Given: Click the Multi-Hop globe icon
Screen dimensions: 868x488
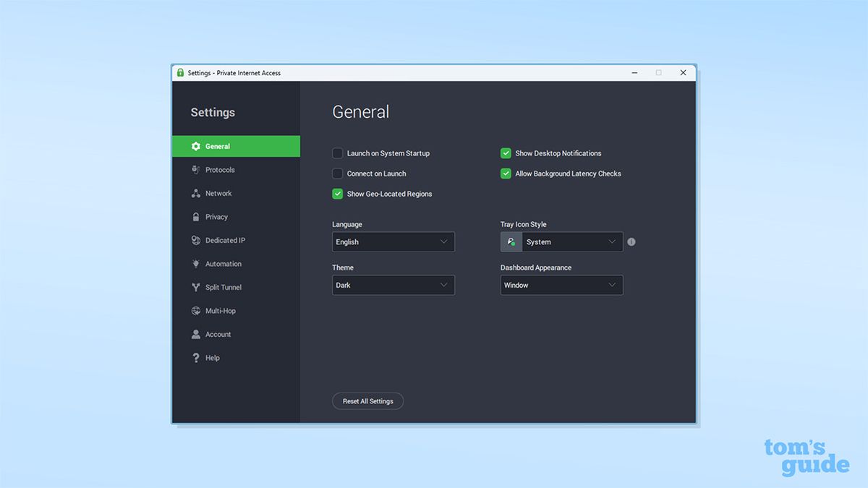Looking at the screenshot, I should [196, 311].
